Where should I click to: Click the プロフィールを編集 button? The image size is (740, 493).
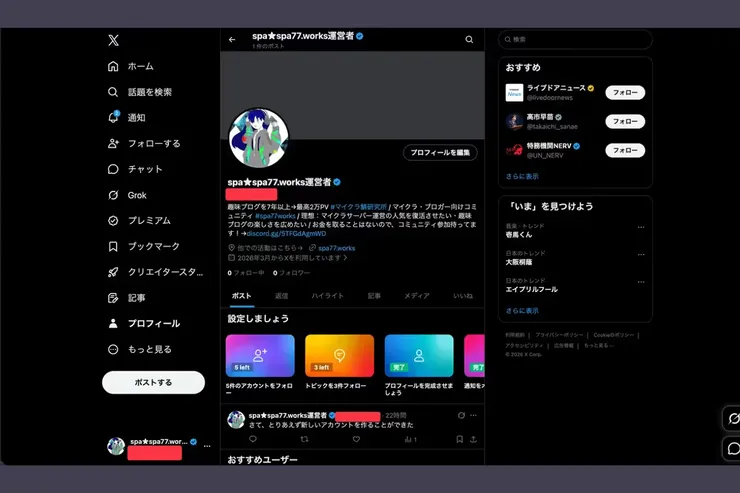[440, 152]
